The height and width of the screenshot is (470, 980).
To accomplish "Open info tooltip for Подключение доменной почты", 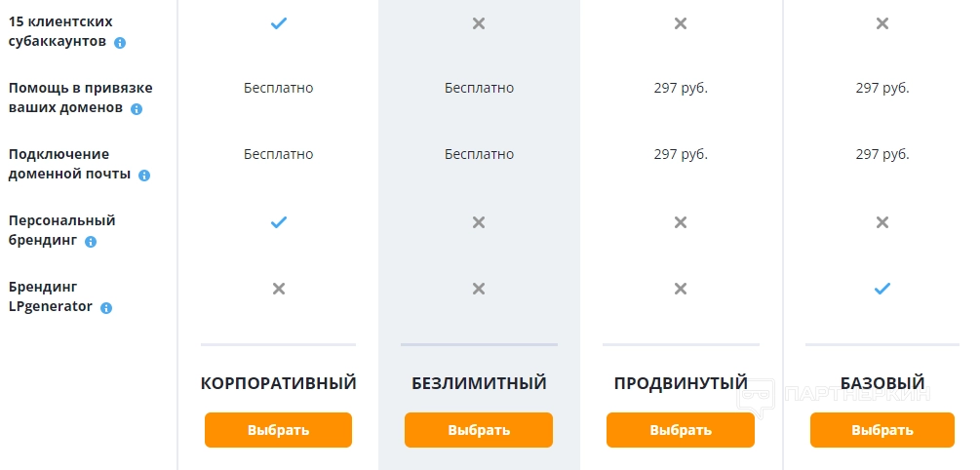I will [x=144, y=176].
